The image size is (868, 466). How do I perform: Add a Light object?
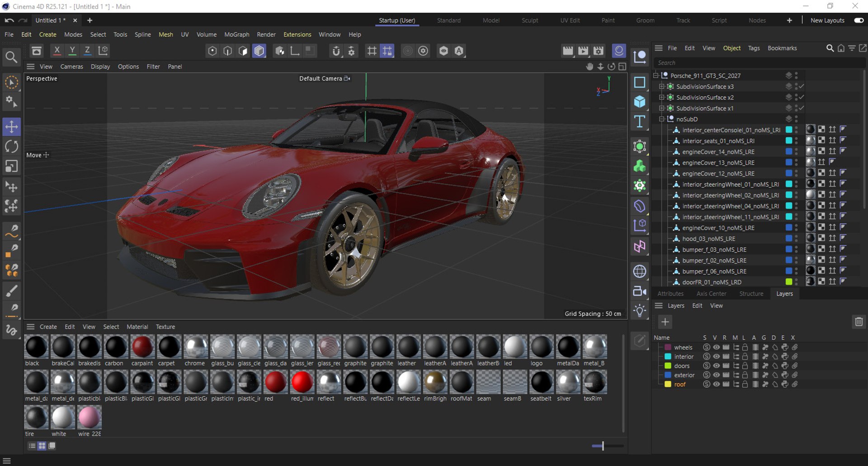click(x=640, y=311)
